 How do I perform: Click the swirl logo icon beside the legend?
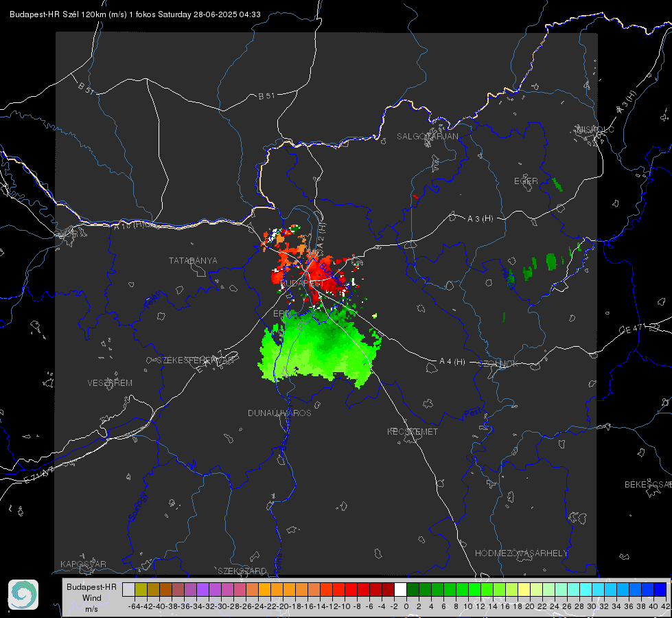click(x=23, y=595)
